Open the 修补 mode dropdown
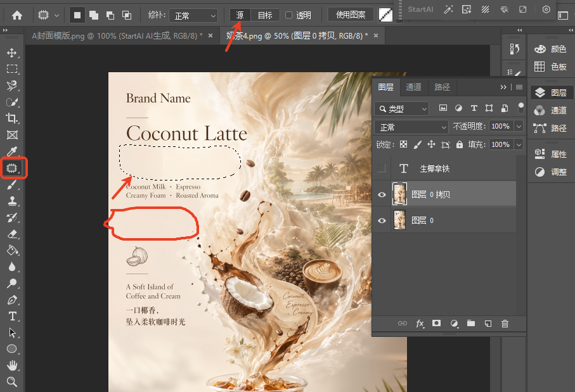Viewport: 575px width, 392px height. 193,15
